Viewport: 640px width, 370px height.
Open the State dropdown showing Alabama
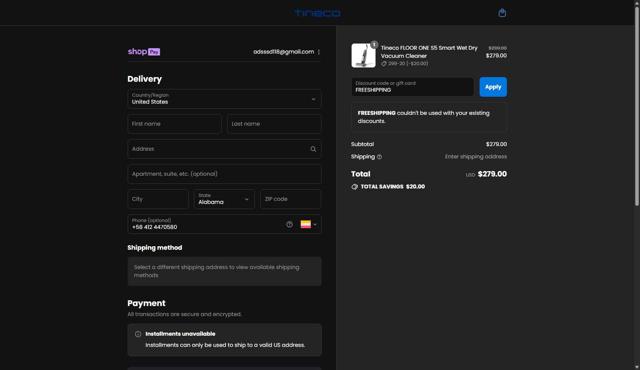click(x=224, y=199)
